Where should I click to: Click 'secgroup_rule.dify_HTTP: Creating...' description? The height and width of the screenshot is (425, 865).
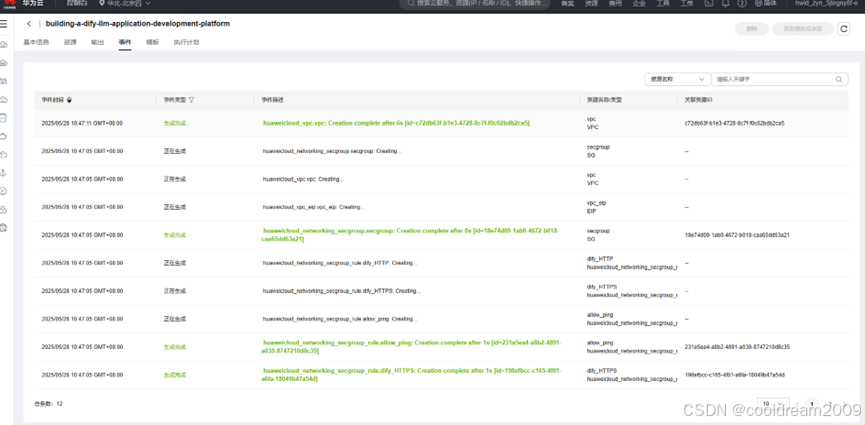coord(339,263)
